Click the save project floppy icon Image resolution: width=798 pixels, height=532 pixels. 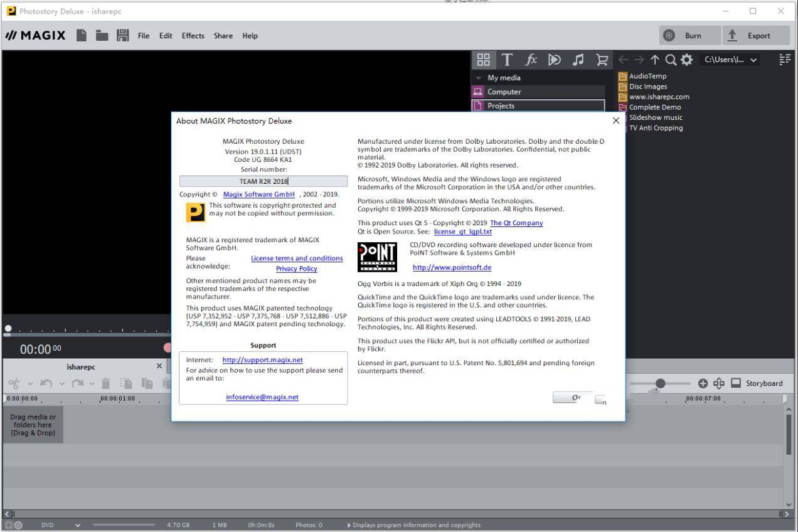(123, 36)
